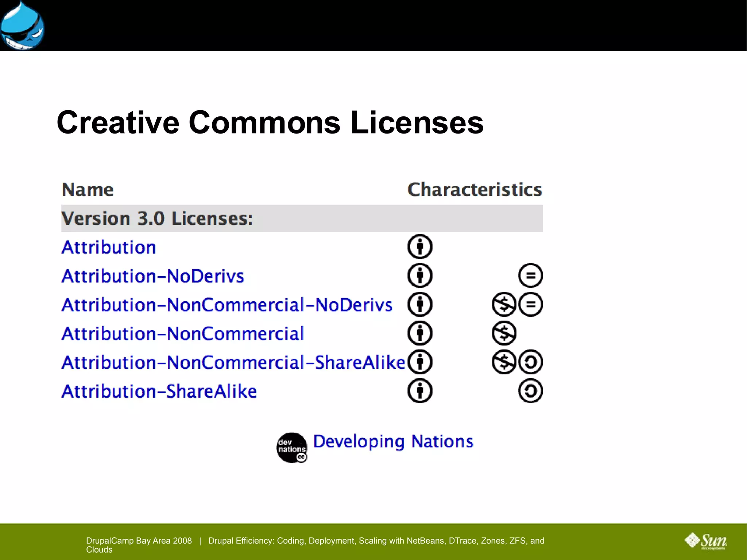Screen dimensions: 747x560
Task: Click the share-alike icon in the Attribution-ShareAlike row
Action: pos(530,391)
